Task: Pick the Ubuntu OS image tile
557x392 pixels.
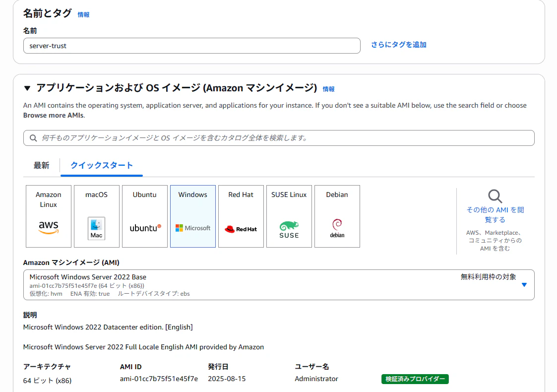Action: [144, 216]
